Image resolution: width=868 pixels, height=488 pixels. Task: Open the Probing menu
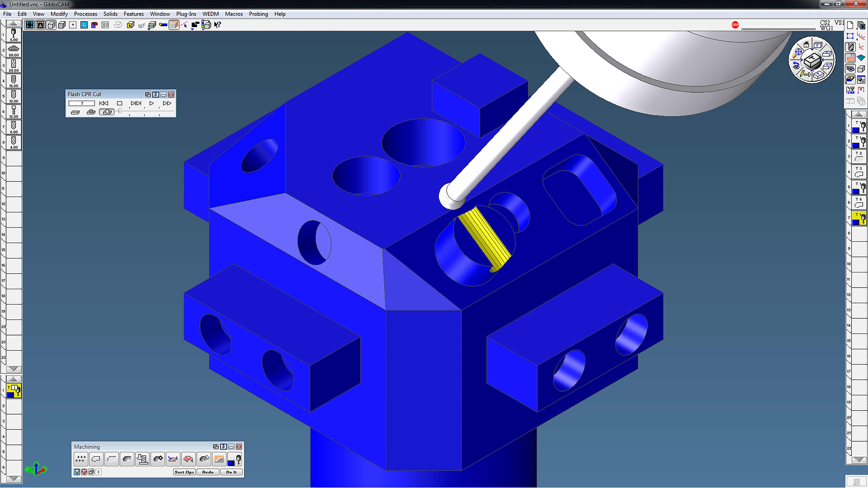[x=258, y=14]
